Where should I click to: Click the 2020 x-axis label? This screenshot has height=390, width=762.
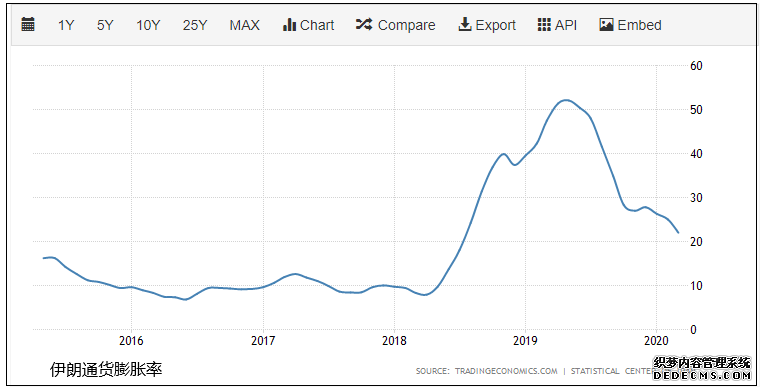(657, 341)
